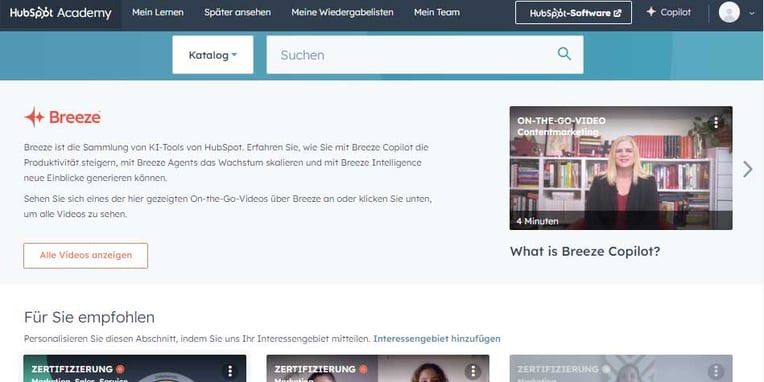Open the What is Breeze Copilot? title link

585,252
